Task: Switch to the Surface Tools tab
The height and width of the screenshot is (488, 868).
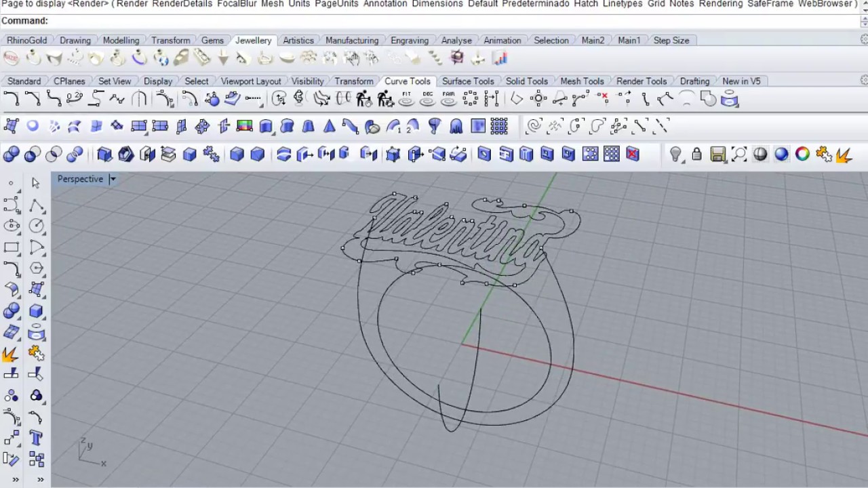Action: click(468, 81)
